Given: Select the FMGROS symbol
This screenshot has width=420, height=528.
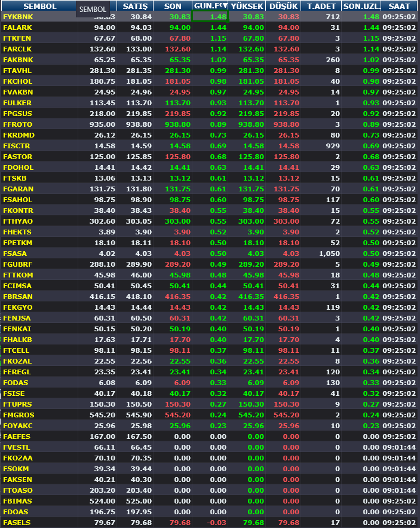Looking at the screenshot, I should pyautogui.click(x=19, y=415).
